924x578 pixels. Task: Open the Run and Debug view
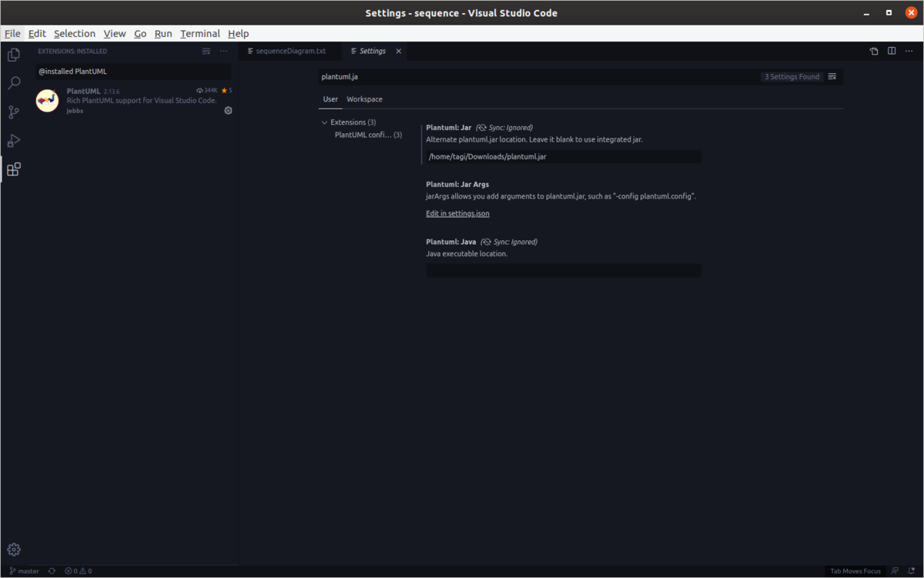(x=14, y=141)
